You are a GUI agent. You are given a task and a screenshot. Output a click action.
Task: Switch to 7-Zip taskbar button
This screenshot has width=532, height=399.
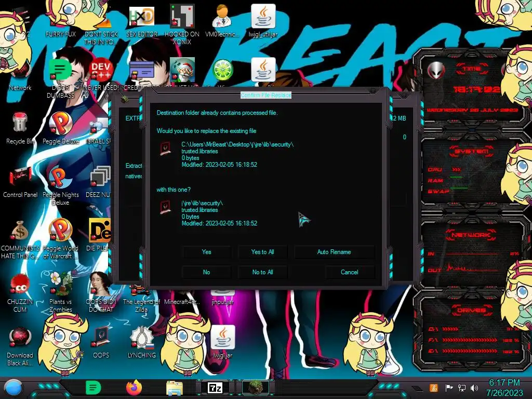point(215,388)
